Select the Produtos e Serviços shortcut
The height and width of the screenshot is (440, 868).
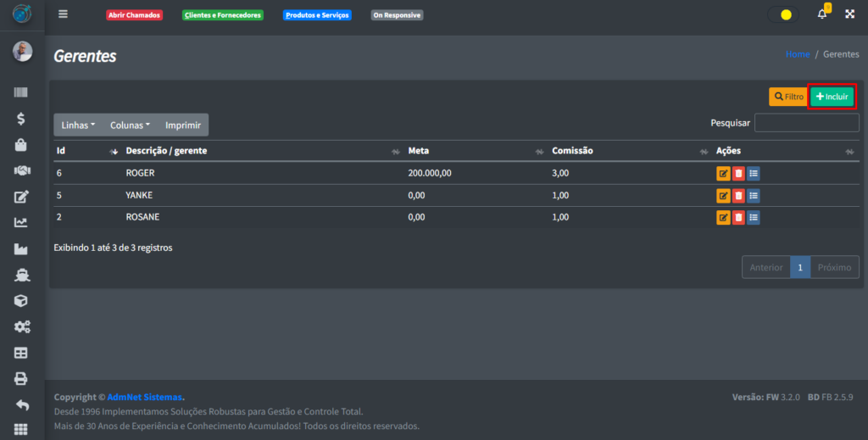(317, 15)
